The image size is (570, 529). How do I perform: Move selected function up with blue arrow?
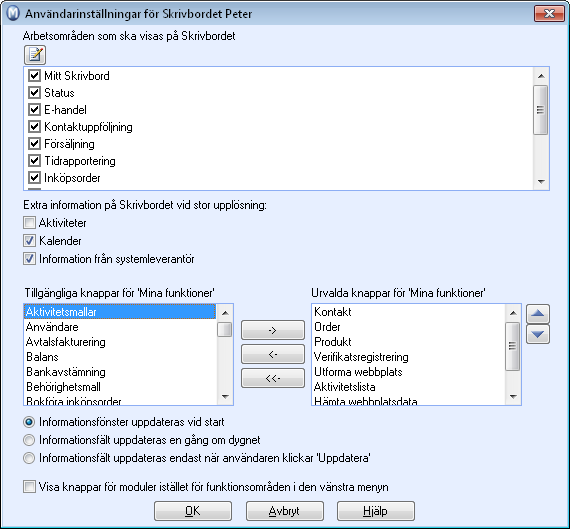click(x=538, y=314)
